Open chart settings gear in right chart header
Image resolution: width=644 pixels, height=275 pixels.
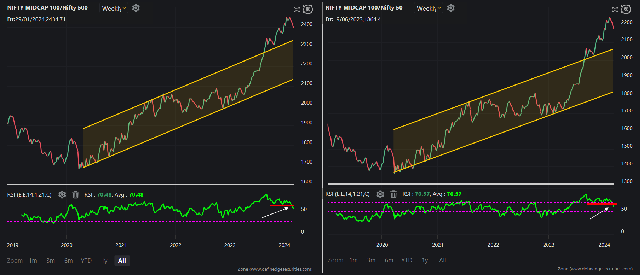450,8
